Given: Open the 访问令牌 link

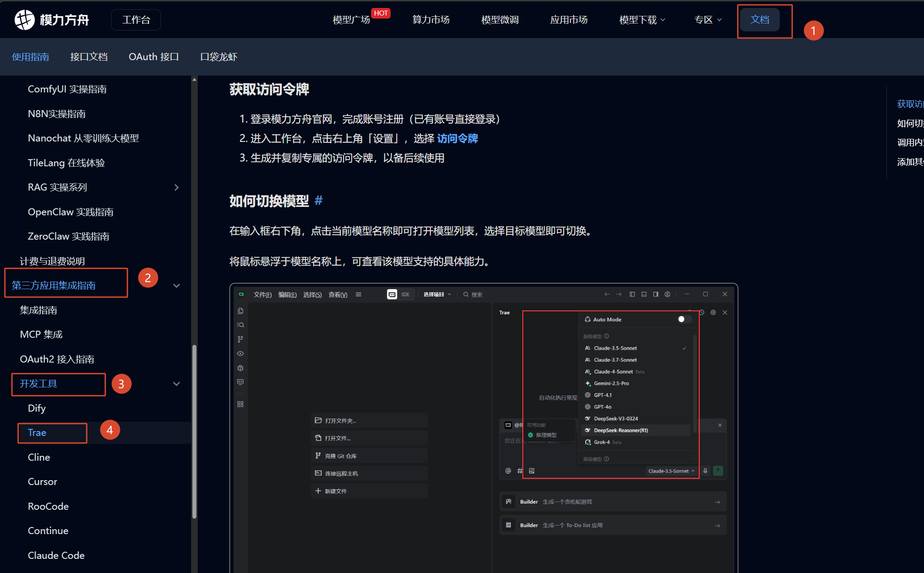Looking at the screenshot, I should pyautogui.click(x=457, y=138).
